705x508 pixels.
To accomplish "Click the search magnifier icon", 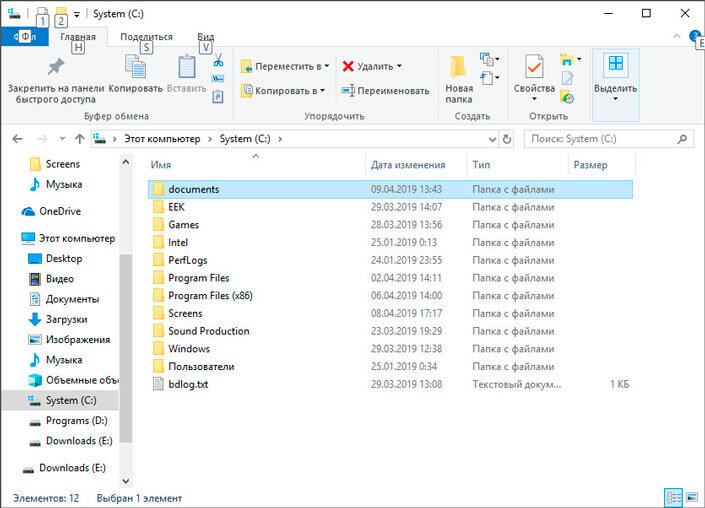I will click(682, 139).
